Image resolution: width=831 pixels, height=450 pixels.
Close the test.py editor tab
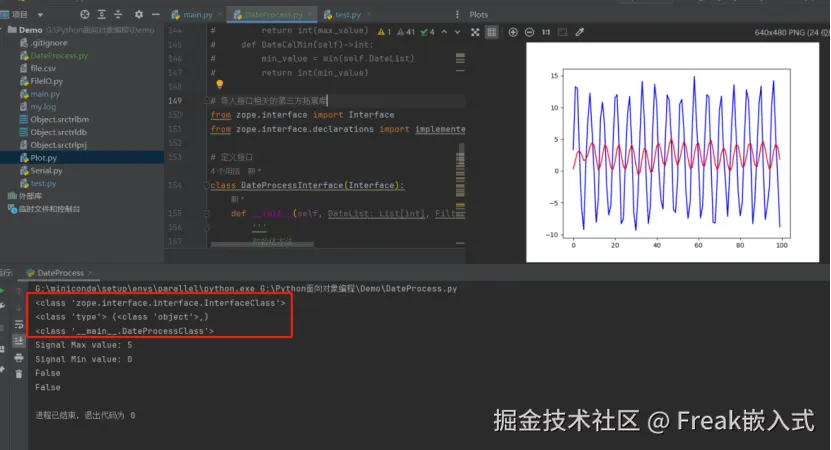pyautogui.click(x=368, y=15)
